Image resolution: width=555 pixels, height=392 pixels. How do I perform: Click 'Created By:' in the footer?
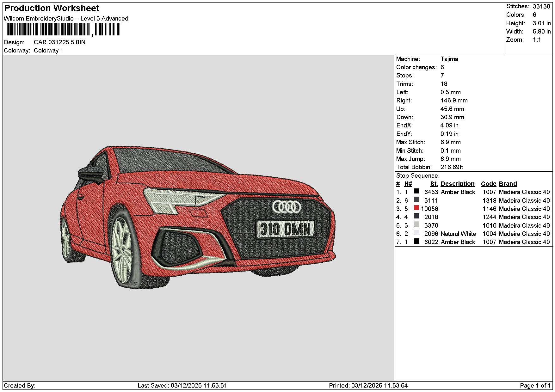coord(20,385)
